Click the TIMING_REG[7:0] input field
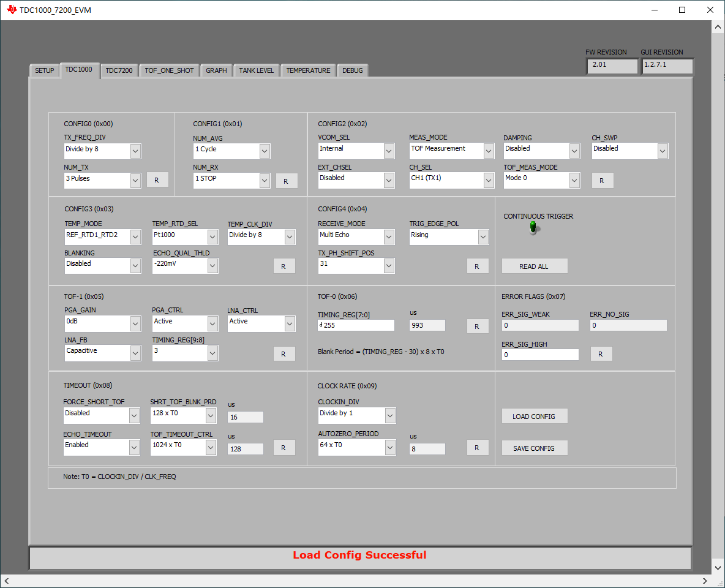 356,325
